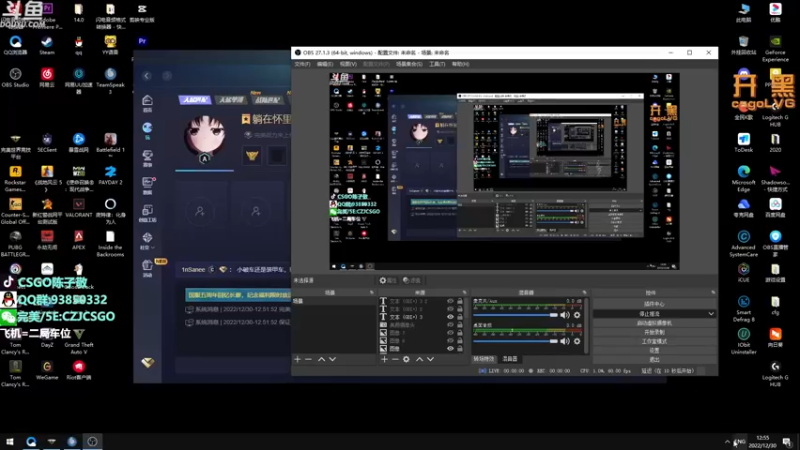The height and width of the screenshot is (450, 800).
Task: Toggle lock on 图像 7 source
Action: (460, 333)
